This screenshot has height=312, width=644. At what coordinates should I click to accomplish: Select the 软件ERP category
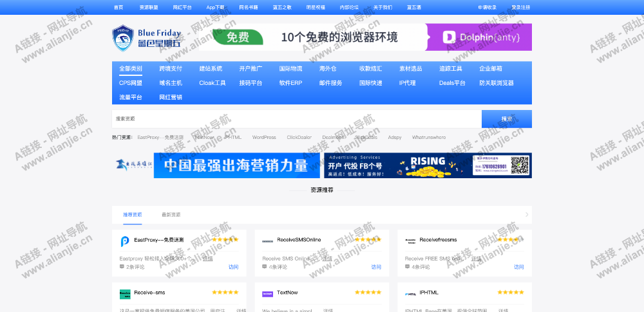pyautogui.click(x=291, y=83)
